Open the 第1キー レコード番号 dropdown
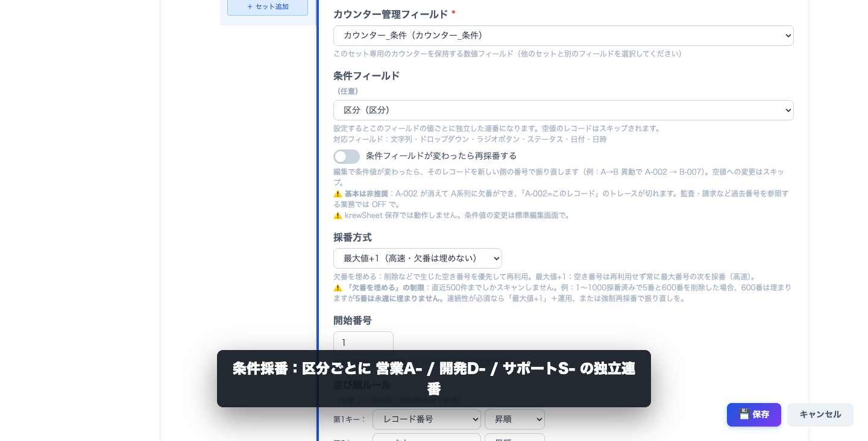Screen dimensions: 868x441 [x=426, y=419]
